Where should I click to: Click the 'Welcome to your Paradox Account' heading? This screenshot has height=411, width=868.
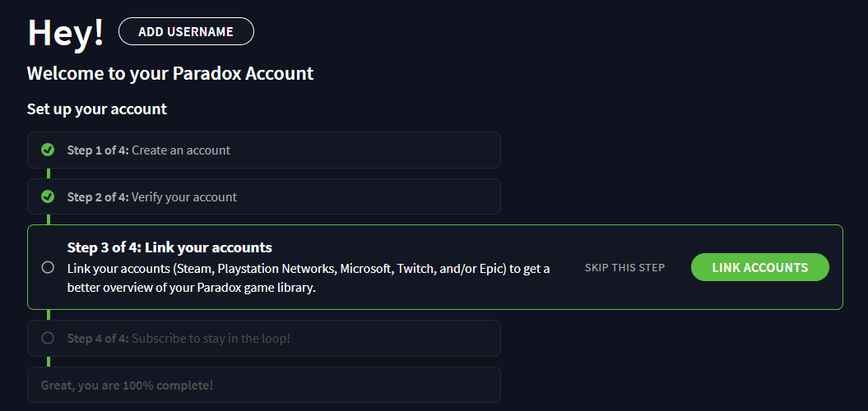170,73
